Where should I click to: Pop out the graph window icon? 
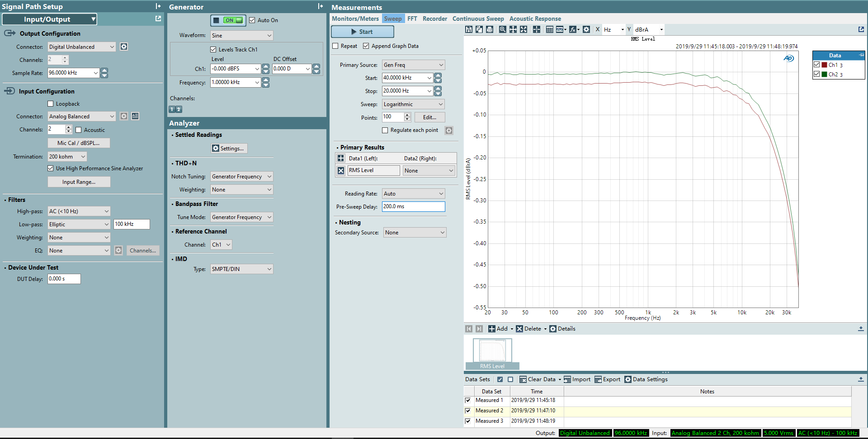tap(861, 29)
